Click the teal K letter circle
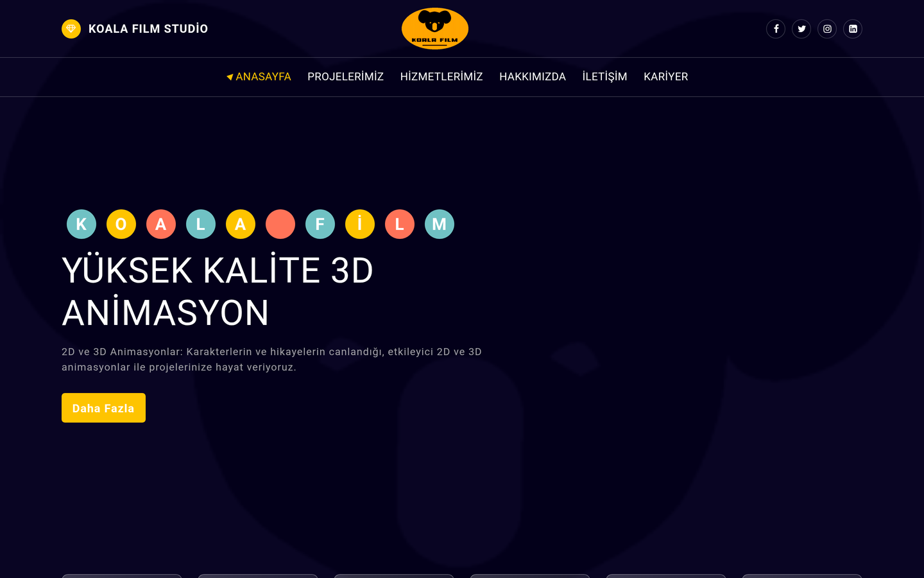 81,224
